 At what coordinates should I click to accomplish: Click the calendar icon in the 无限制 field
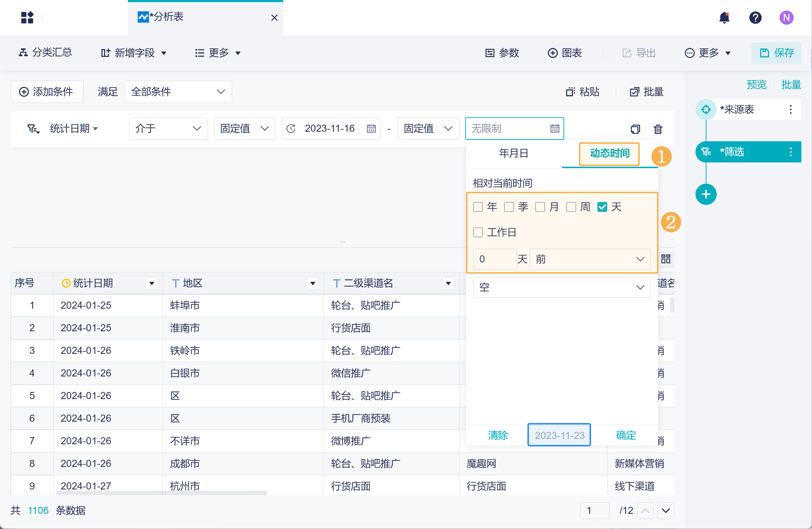555,129
